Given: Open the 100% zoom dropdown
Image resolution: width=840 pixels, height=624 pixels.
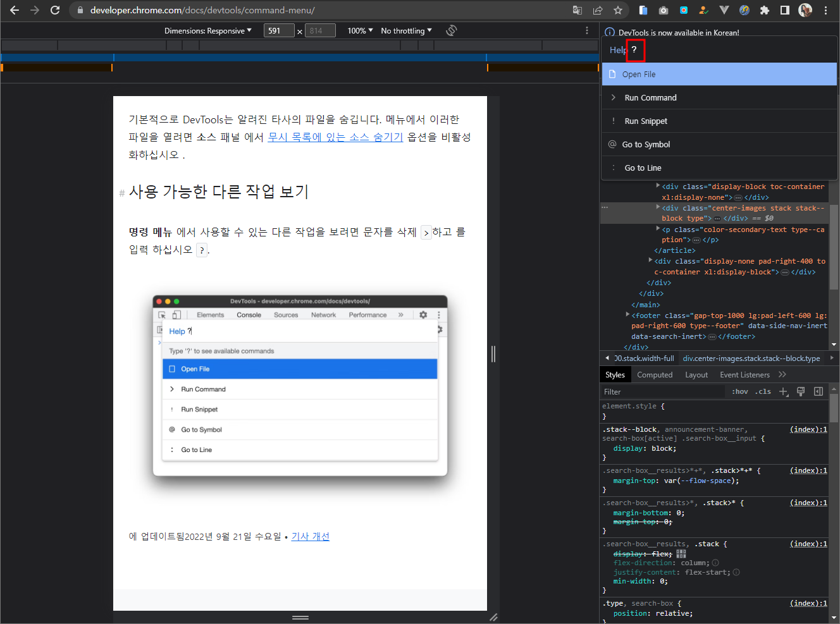Looking at the screenshot, I should pos(360,30).
